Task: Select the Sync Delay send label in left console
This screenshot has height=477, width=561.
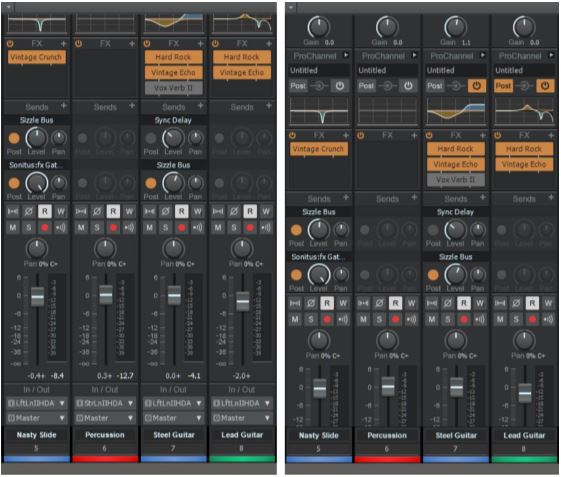Action: point(173,120)
